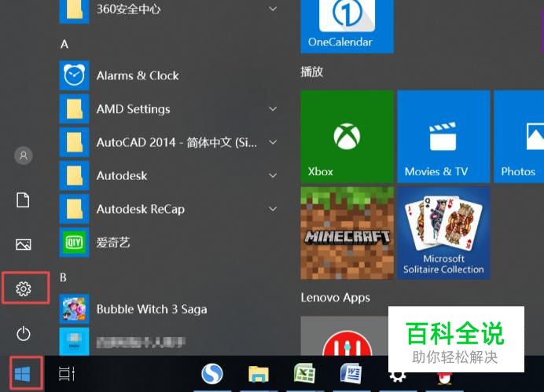Select the AMD Settings label
Viewport: 544px width, 392px height.
coord(133,109)
